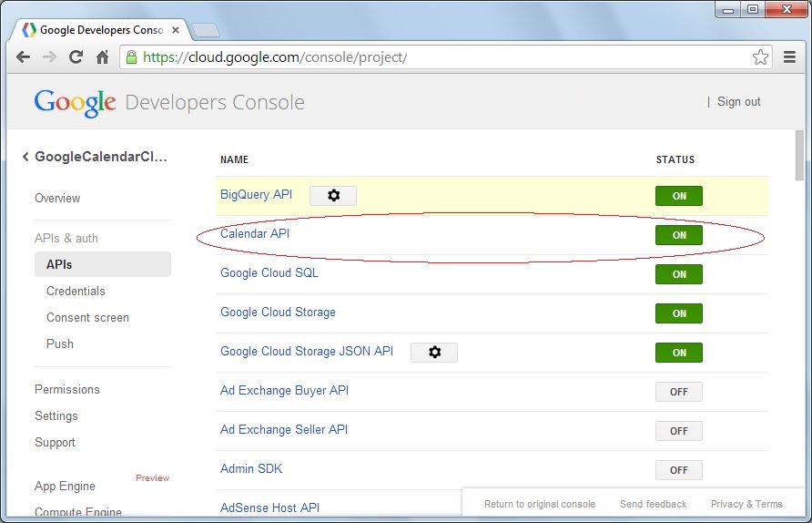The height and width of the screenshot is (523, 812).
Task: Enable the Ad Exchange Buyer API toggle
Action: tap(679, 392)
